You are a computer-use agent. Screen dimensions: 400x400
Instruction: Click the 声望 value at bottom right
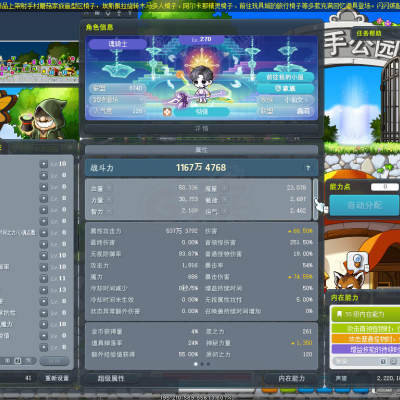coord(388,378)
